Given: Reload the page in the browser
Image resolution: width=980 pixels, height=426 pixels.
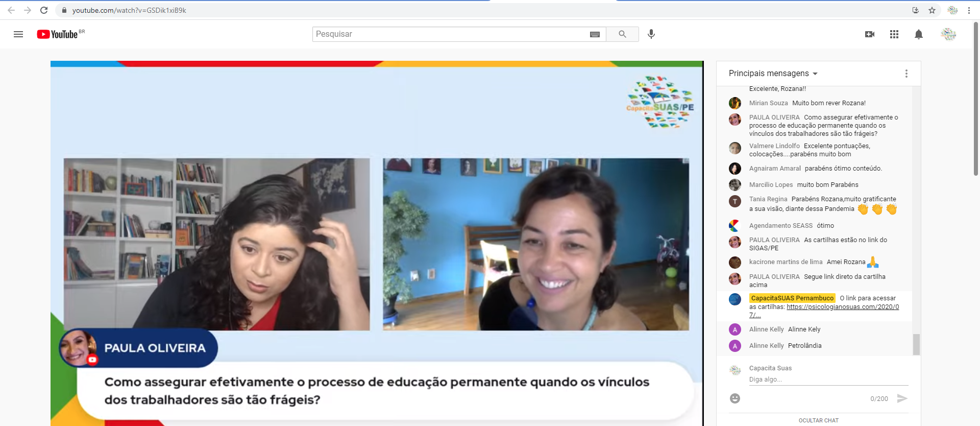Looking at the screenshot, I should point(44,10).
